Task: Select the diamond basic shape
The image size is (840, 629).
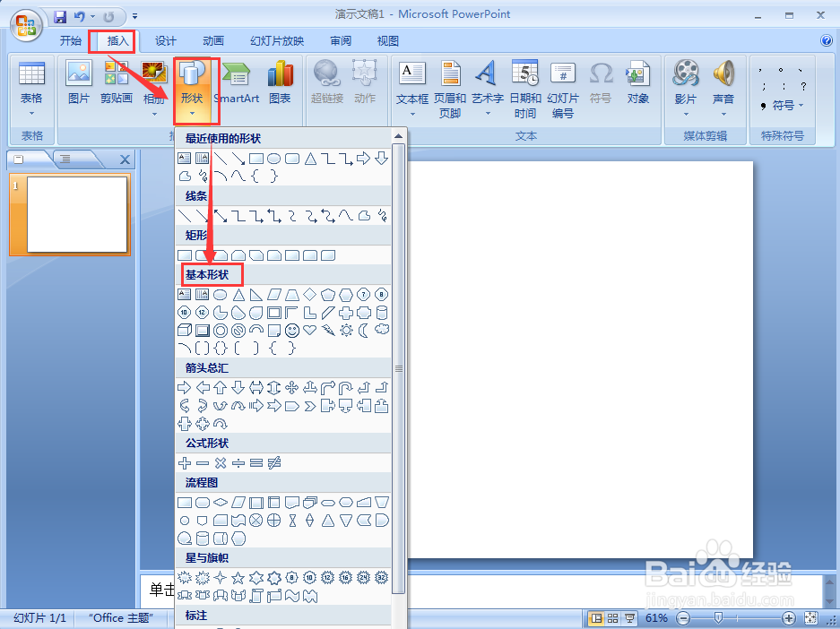Action: pos(309,295)
